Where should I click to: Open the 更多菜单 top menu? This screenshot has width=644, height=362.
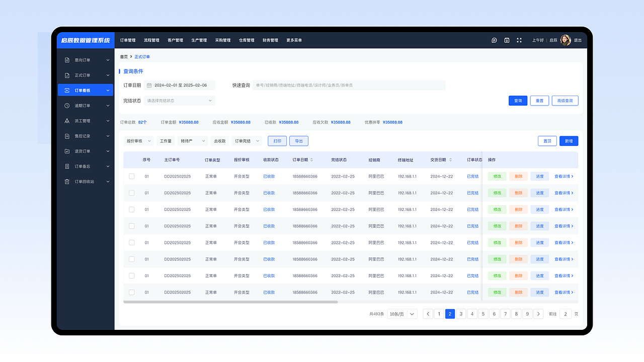coord(294,40)
